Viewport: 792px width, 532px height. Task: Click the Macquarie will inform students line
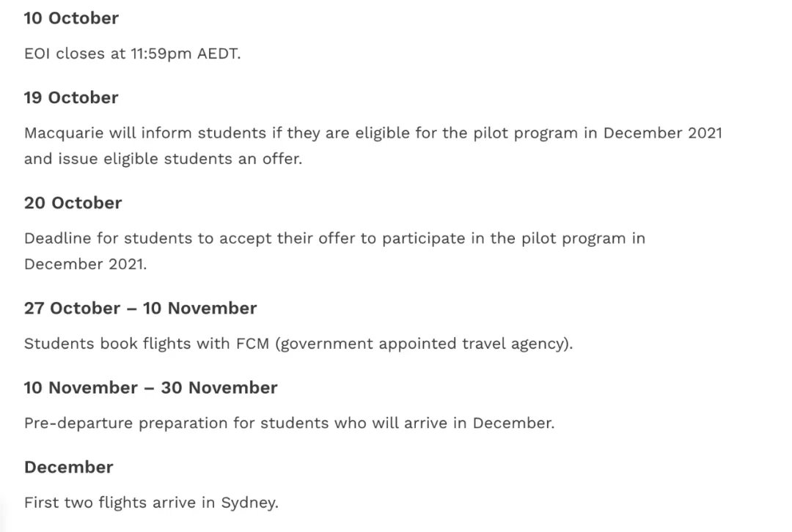coord(373,133)
